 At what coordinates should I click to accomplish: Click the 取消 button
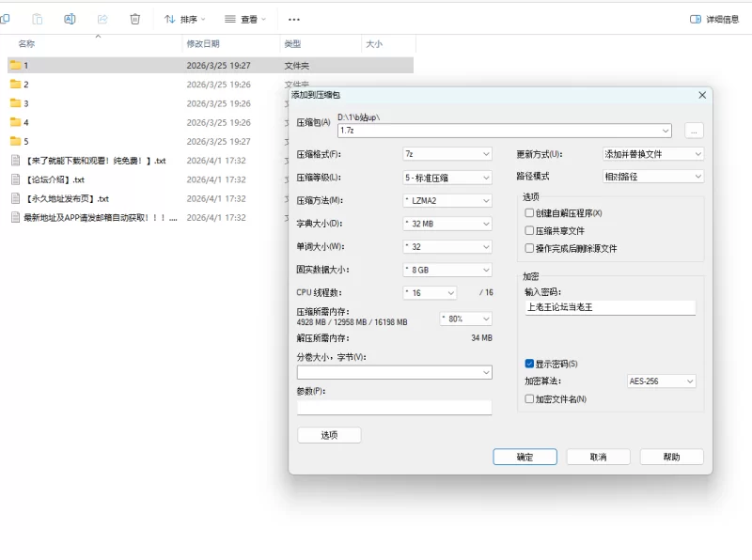pyautogui.click(x=598, y=457)
